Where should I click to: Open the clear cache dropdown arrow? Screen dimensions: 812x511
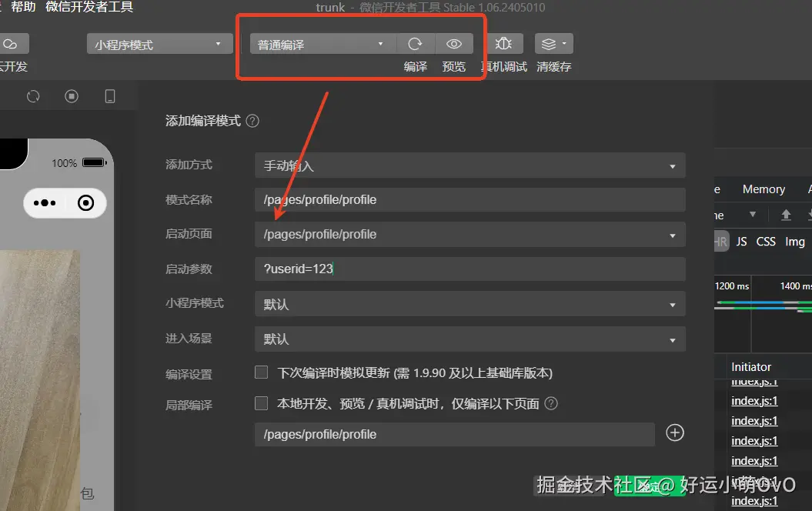tap(564, 44)
